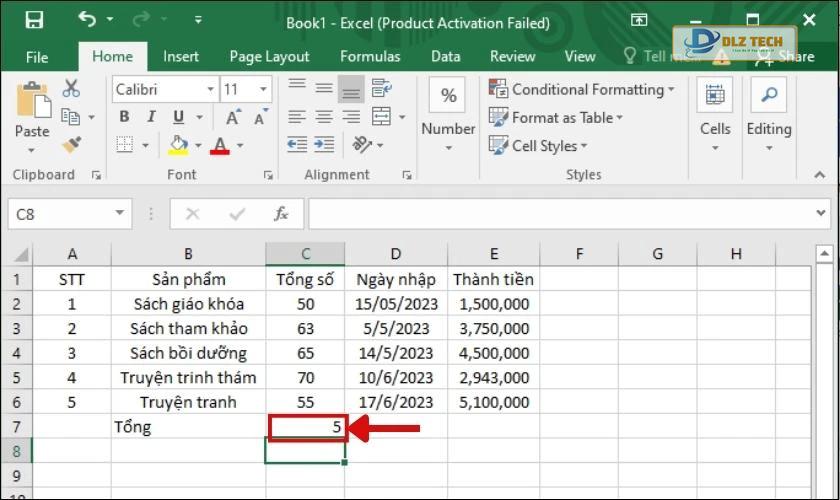Switch to the Data tab
The width and height of the screenshot is (840, 500).
pos(446,56)
